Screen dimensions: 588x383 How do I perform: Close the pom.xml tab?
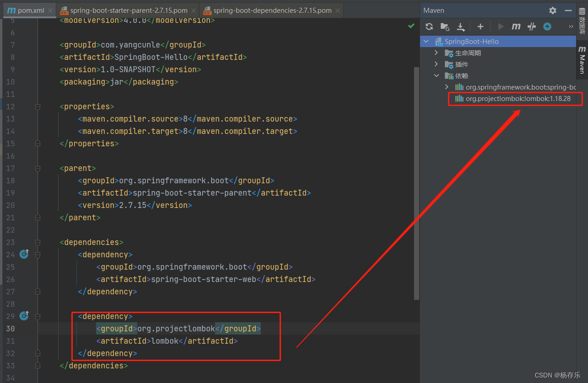coord(50,10)
